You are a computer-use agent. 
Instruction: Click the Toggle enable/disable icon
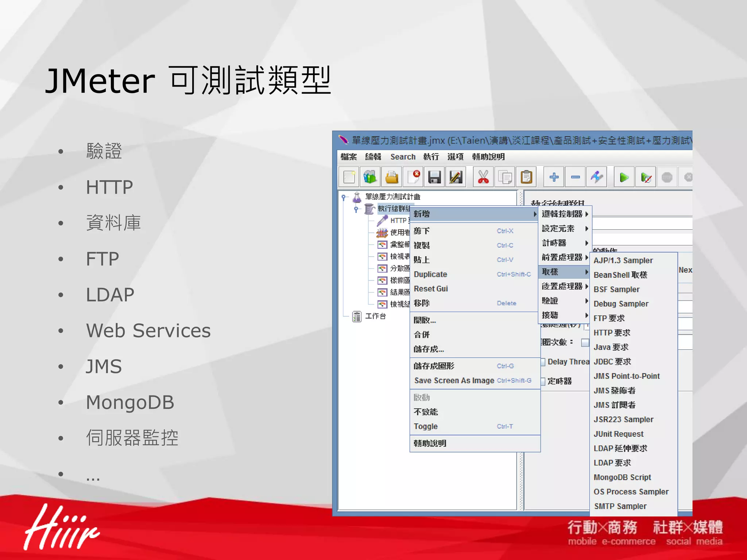[x=597, y=177]
